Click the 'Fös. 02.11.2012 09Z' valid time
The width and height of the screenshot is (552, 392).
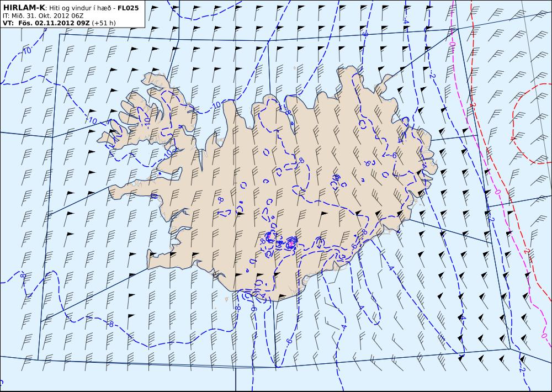point(54,23)
